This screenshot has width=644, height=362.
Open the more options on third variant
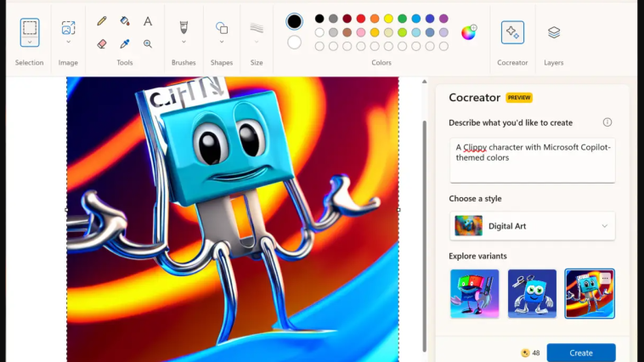coord(605,279)
